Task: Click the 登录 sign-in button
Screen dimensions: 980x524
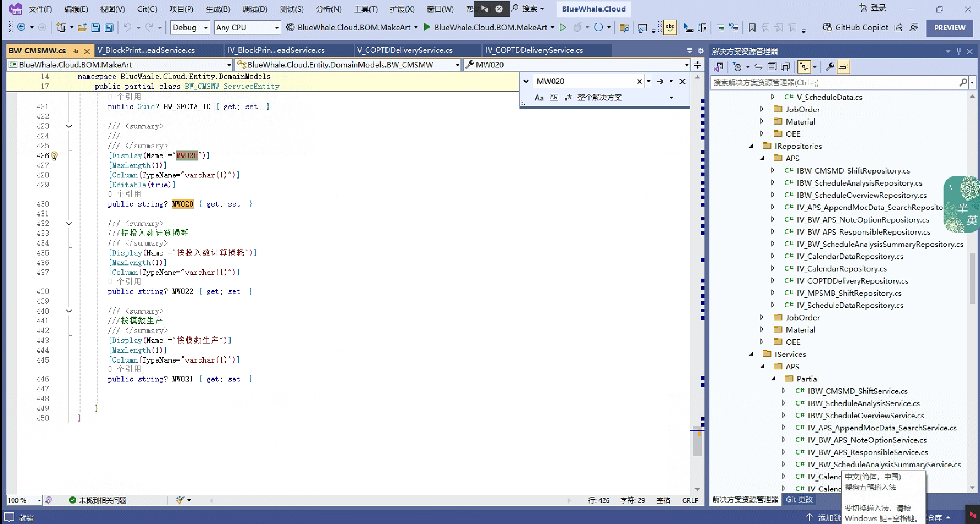Action: 872,8
